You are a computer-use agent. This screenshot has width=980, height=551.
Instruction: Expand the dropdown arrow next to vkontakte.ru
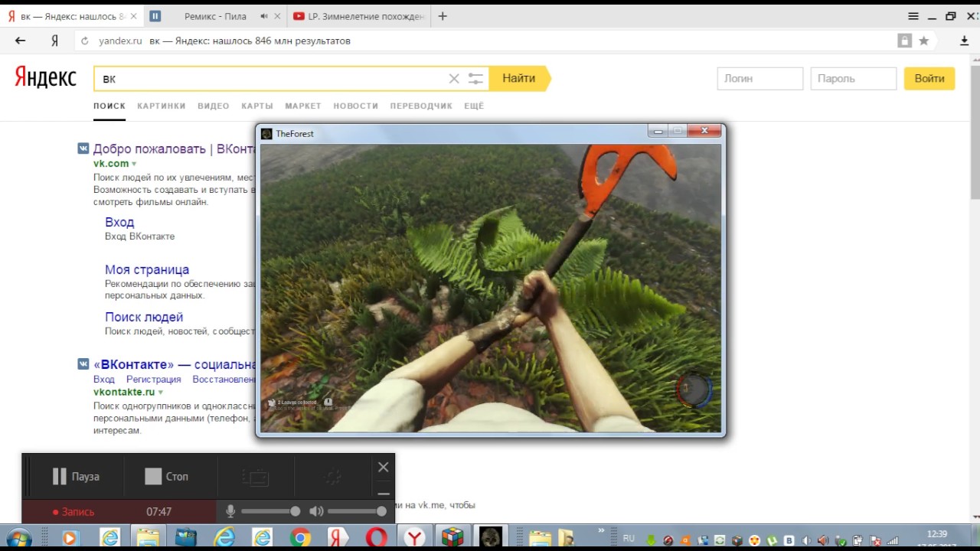[x=161, y=393]
